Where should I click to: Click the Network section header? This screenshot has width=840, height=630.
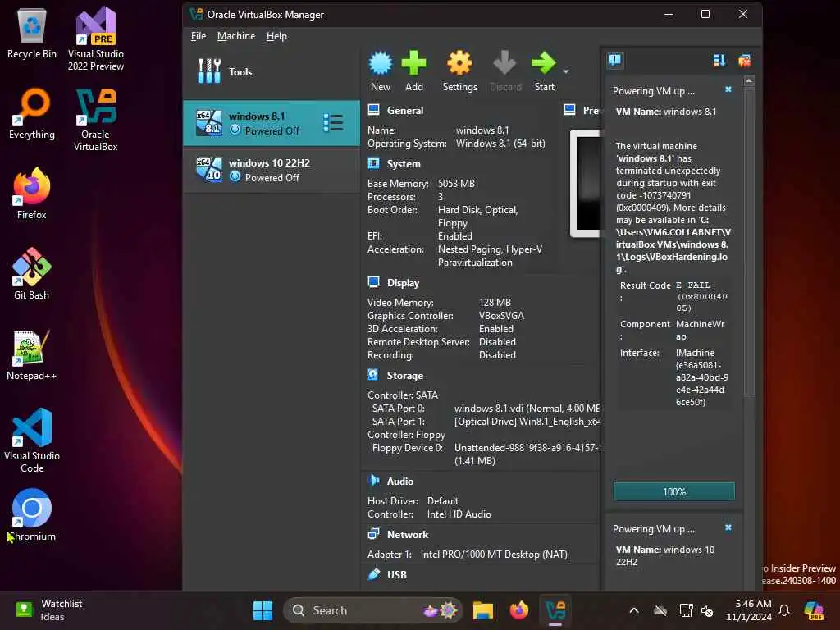[x=408, y=535]
